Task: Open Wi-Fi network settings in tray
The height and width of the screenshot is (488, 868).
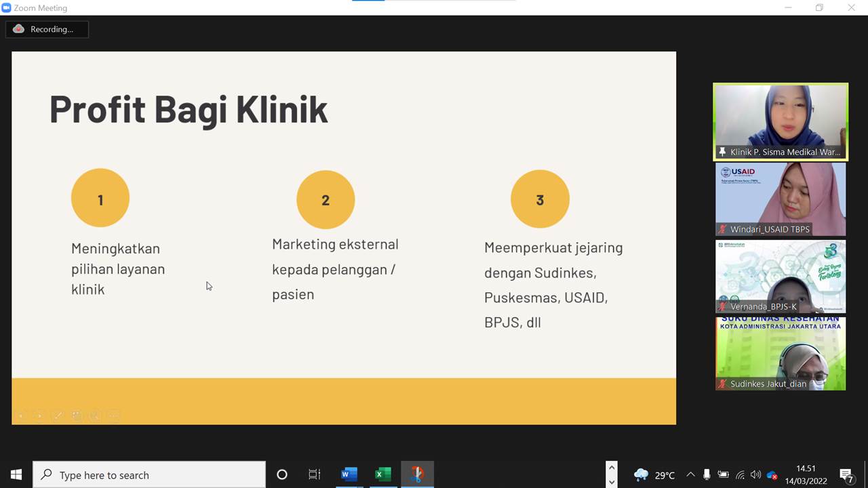Action: pyautogui.click(x=740, y=475)
